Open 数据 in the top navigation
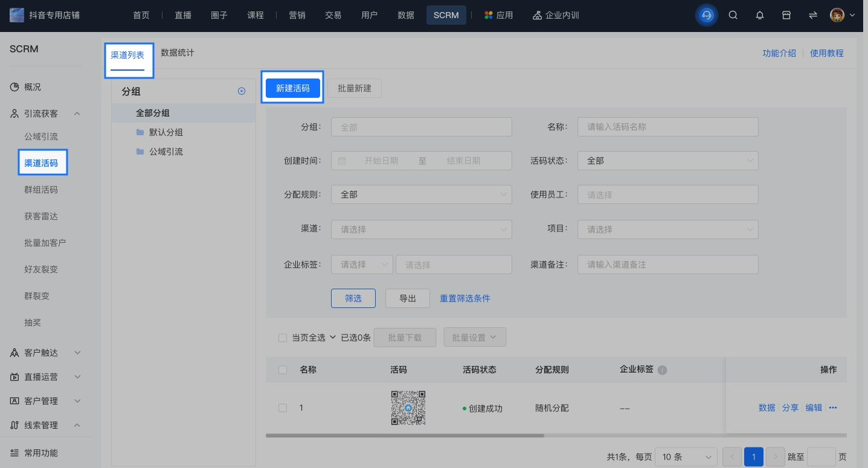Screen dimensions: 868x468 [x=406, y=15]
